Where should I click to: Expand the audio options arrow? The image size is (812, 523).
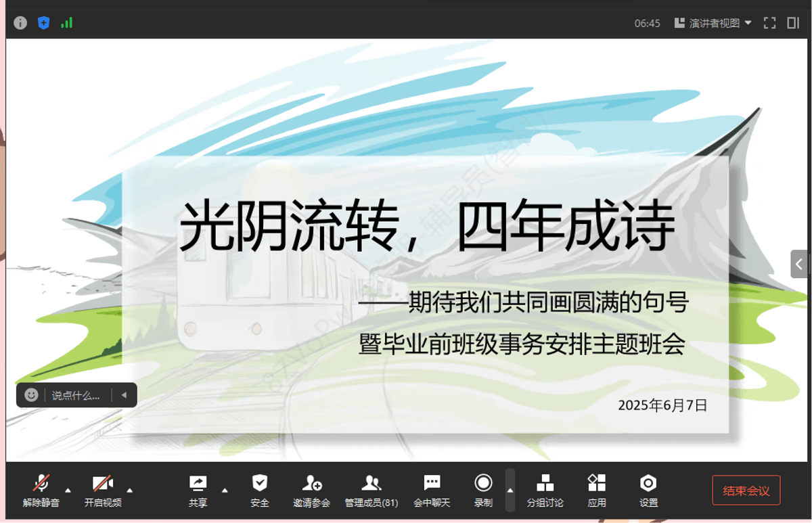(x=67, y=490)
